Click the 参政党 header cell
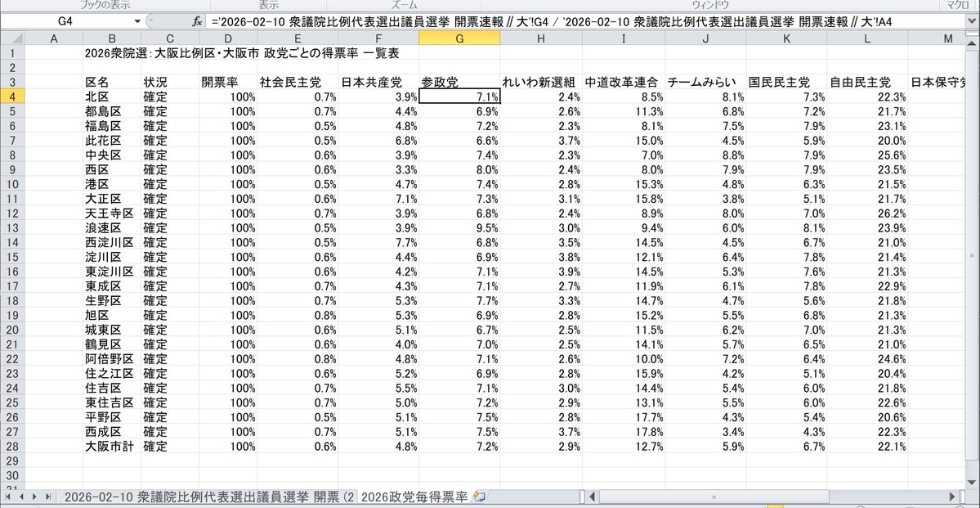The image size is (980, 508). coord(459,82)
